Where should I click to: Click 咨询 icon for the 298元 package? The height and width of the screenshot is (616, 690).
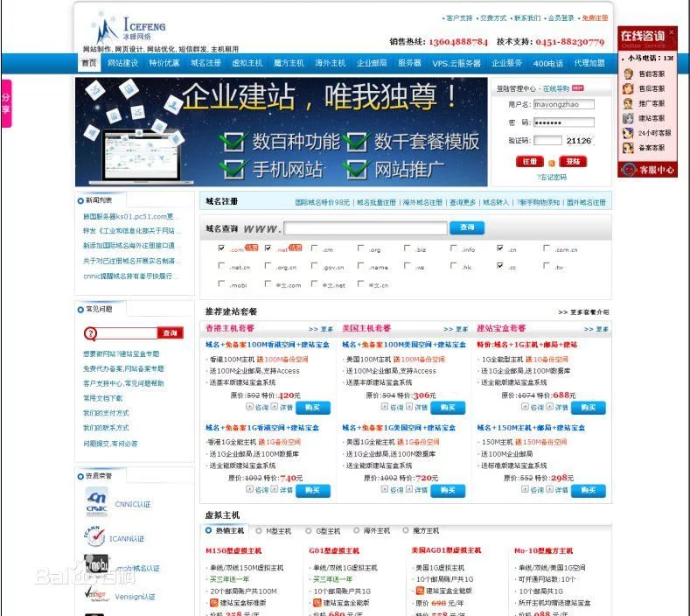click(x=525, y=489)
